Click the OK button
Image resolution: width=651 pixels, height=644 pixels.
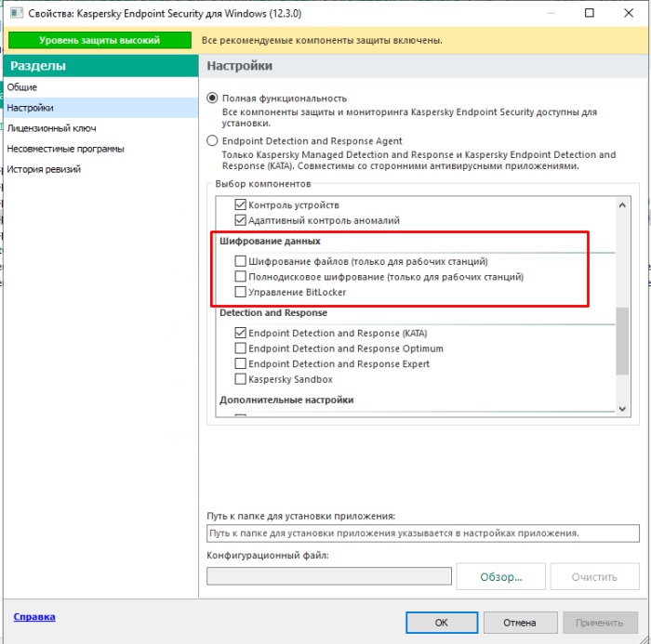click(442, 623)
